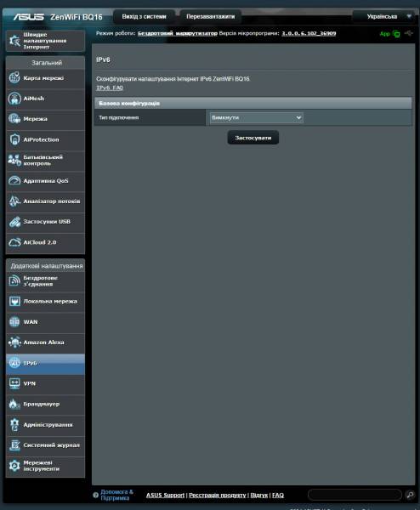Select AiMesh menu label
This screenshot has height=510, width=420.
click(x=33, y=99)
